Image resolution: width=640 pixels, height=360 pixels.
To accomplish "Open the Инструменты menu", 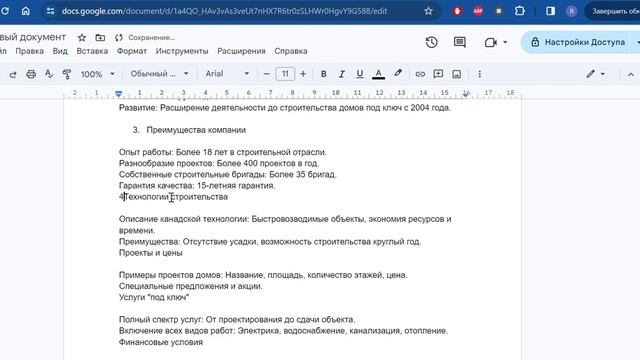I will (x=182, y=51).
